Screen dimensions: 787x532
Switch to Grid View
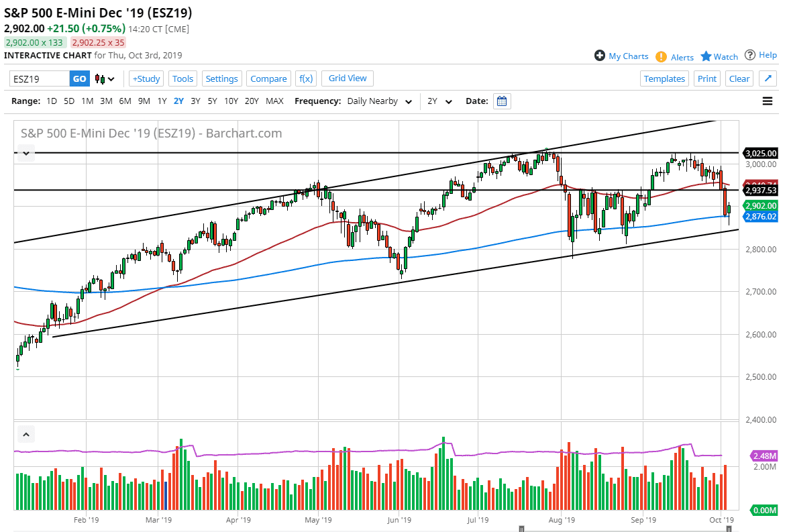[347, 78]
